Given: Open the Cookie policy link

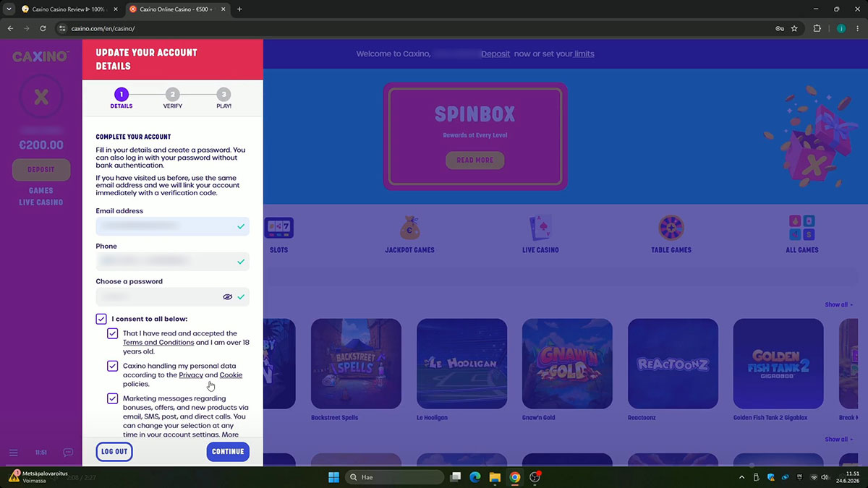Looking at the screenshot, I should (x=231, y=375).
